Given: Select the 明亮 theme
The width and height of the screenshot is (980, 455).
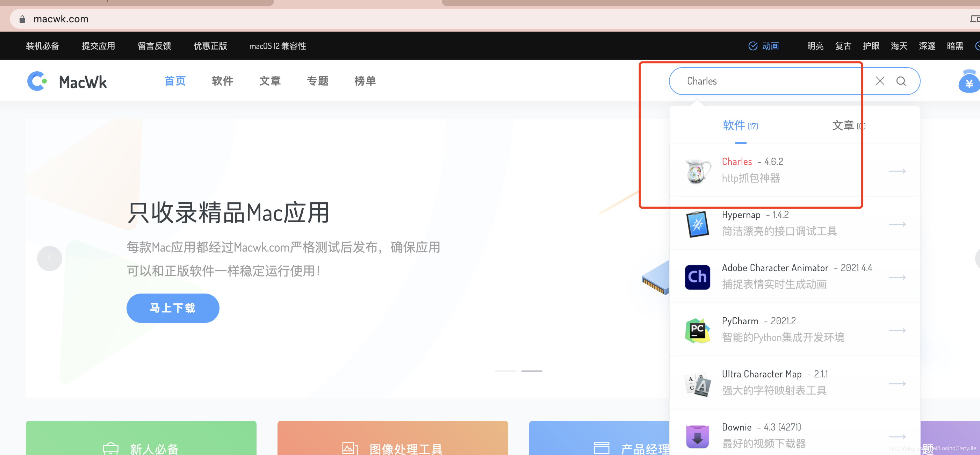Looking at the screenshot, I should click(815, 46).
